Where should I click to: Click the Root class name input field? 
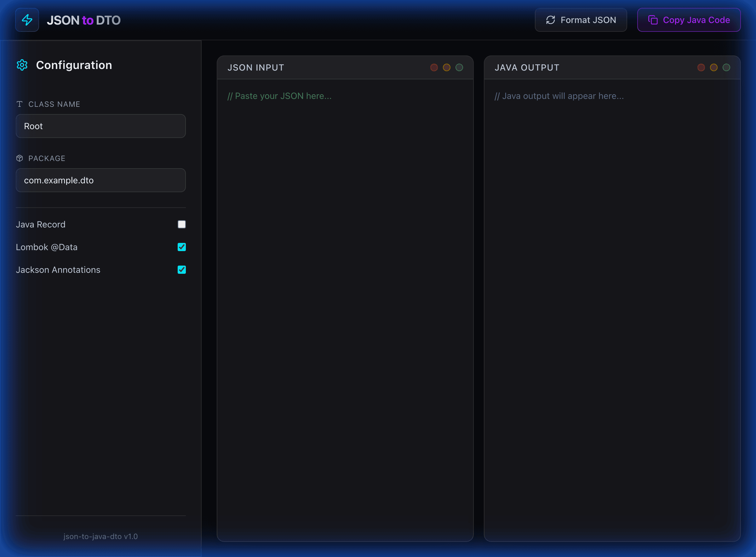100,126
